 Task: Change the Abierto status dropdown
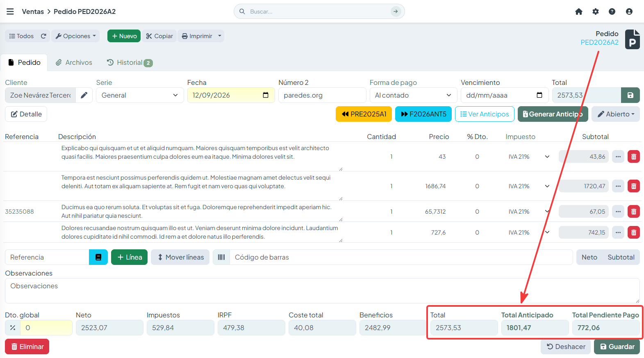coord(616,114)
